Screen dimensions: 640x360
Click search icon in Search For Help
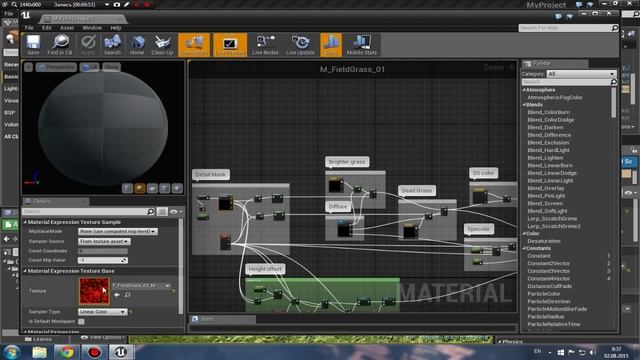click(x=615, y=28)
